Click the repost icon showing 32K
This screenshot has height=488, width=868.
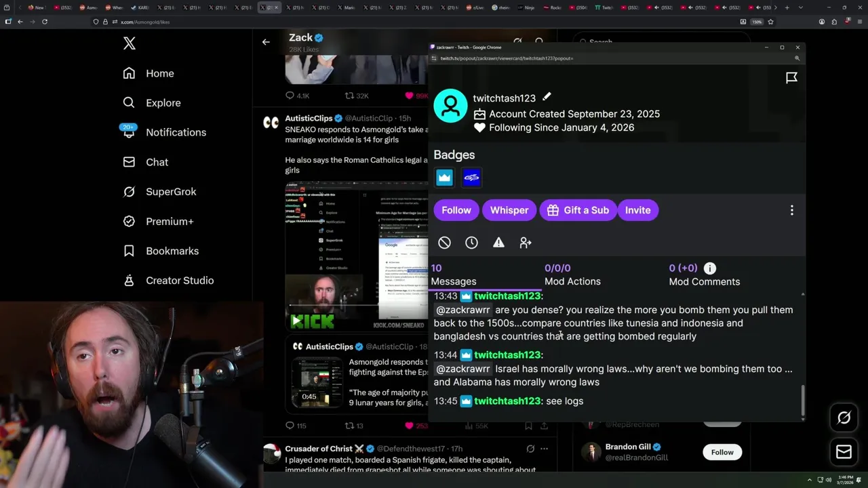coord(350,96)
